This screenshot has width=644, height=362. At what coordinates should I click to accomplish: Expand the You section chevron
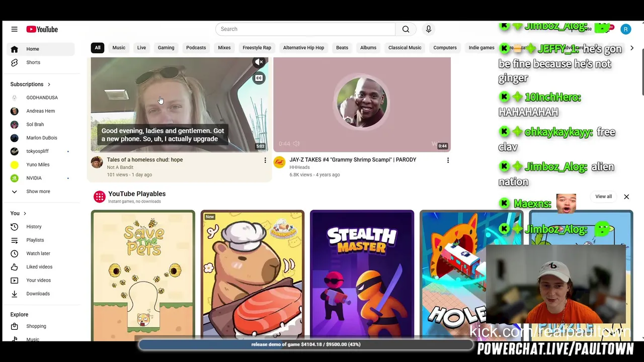click(25, 214)
